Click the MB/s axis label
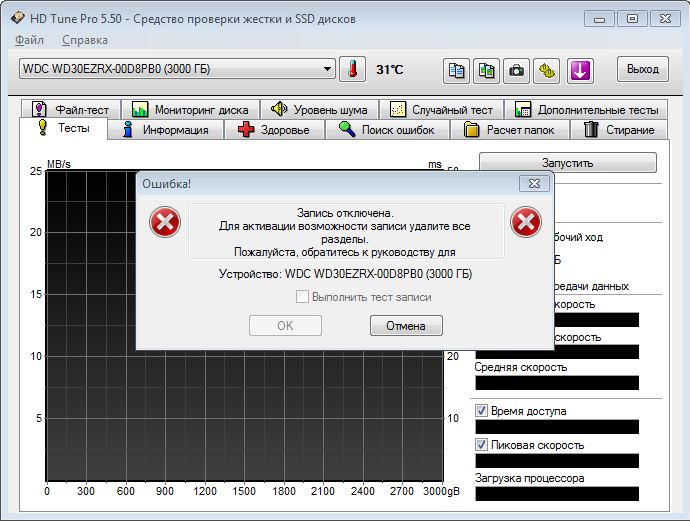The image size is (690, 521). tap(59, 164)
